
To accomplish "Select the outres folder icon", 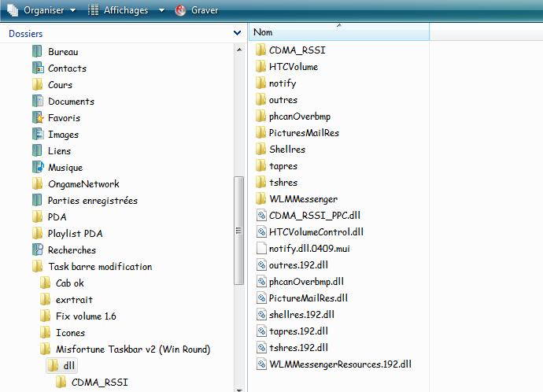I will point(260,100).
